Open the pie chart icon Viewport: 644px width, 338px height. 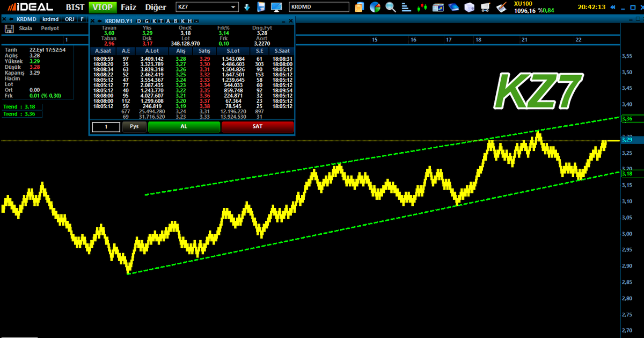pyautogui.click(x=375, y=8)
